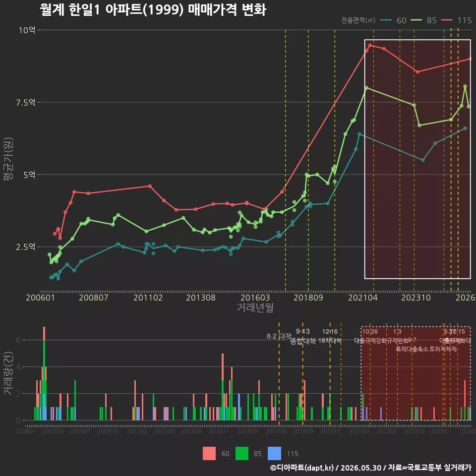This screenshot has height=476, width=476.
Task: Click 202310 on the price chart axis
Action: pos(416,297)
